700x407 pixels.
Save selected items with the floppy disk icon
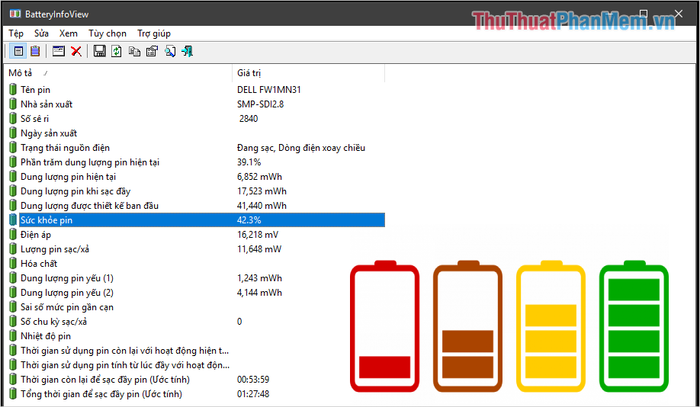pos(99,51)
